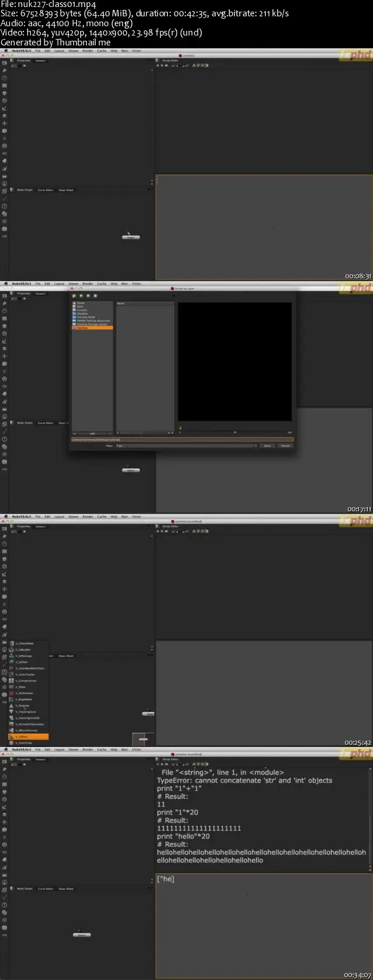The height and width of the screenshot is (980, 373).
Task: Click Name column header in save dialog
Action: point(145,303)
